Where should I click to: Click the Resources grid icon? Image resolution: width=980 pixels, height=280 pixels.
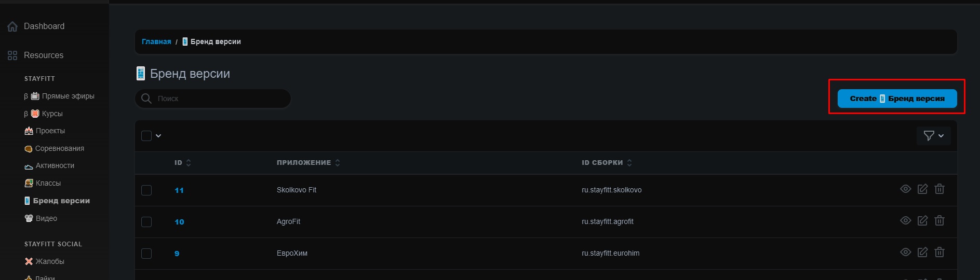tap(12, 55)
